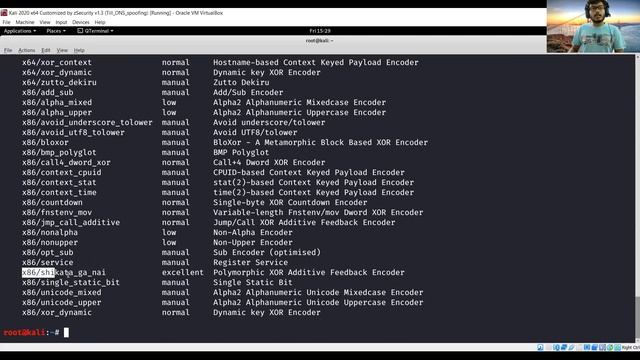Open QTerminal Edit menu
This screenshot has width=640, height=360.
click(46, 50)
